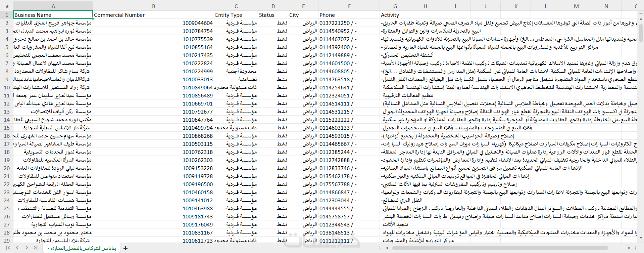Select column B header
Viewport: 644px width, 253px height.
(x=154, y=6)
